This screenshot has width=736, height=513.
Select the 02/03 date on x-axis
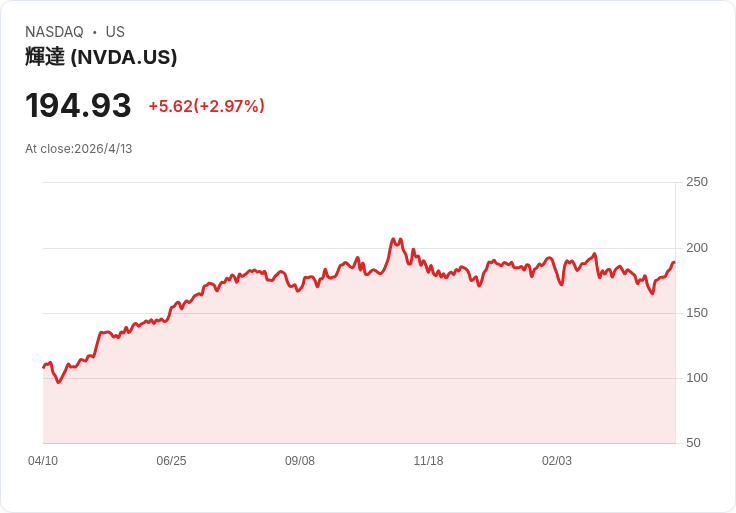[x=557, y=461]
